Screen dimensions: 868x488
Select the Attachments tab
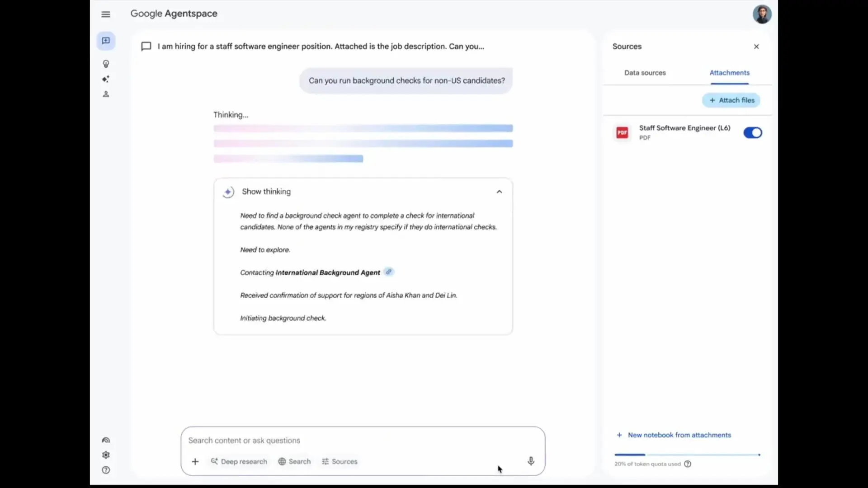(x=729, y=73)
